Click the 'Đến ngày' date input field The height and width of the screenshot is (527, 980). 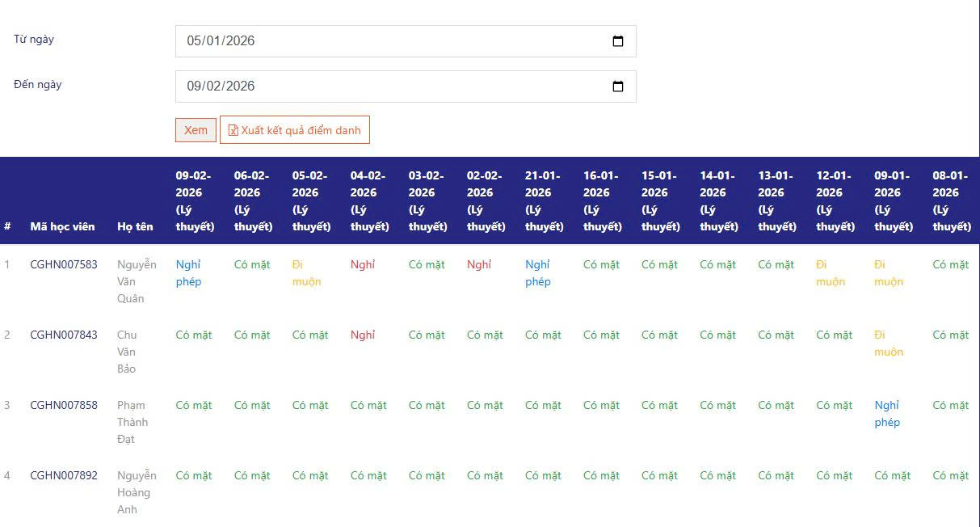tap(388, 86)
